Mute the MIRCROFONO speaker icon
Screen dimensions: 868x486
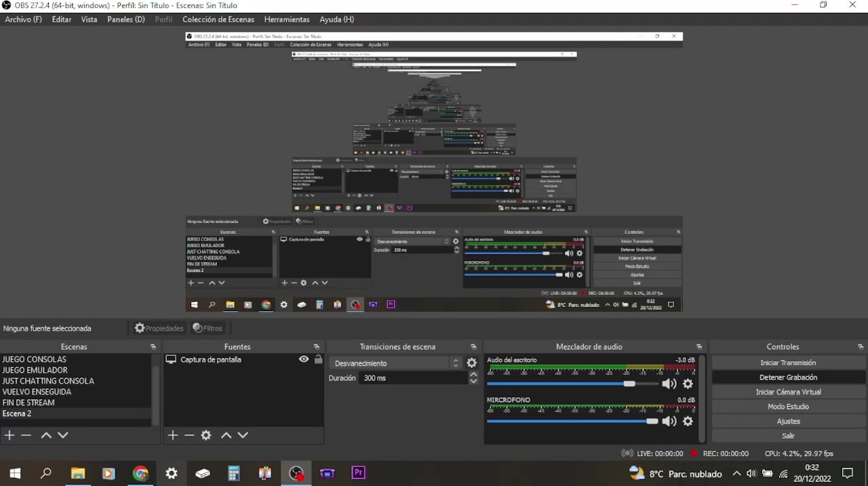[669, 421]
